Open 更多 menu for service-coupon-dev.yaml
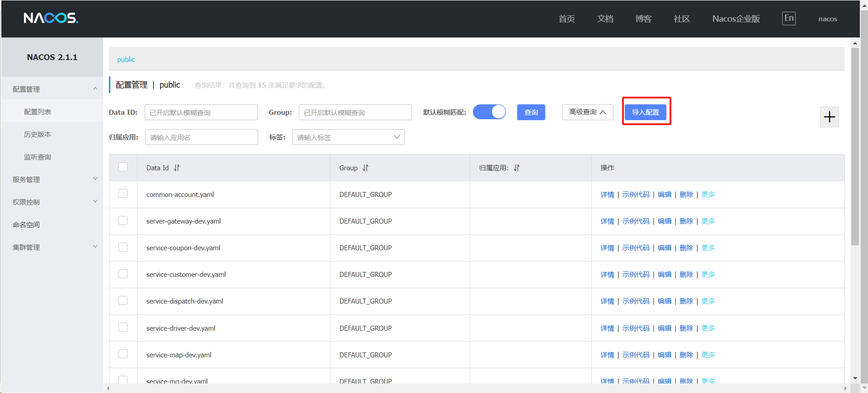This screenshot has height=393, width=868. 708,248
